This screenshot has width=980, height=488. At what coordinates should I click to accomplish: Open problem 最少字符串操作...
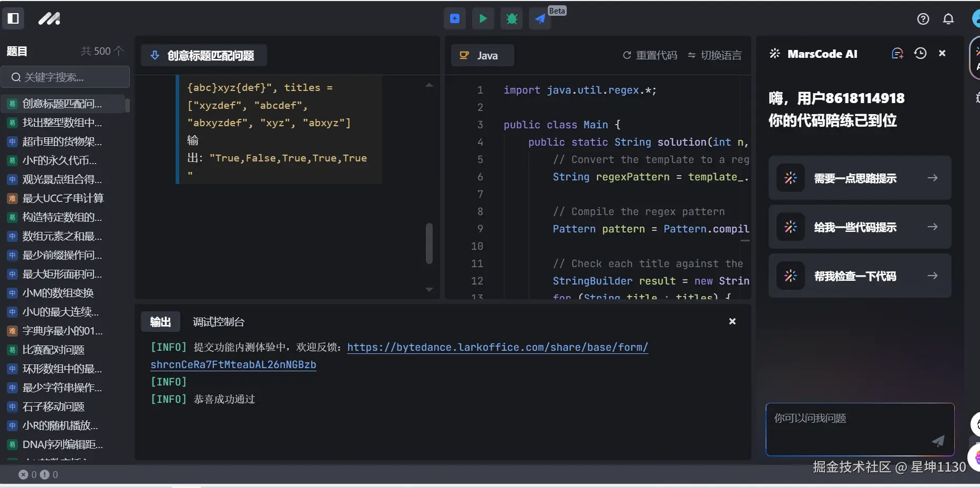click(x=63, y=388)
